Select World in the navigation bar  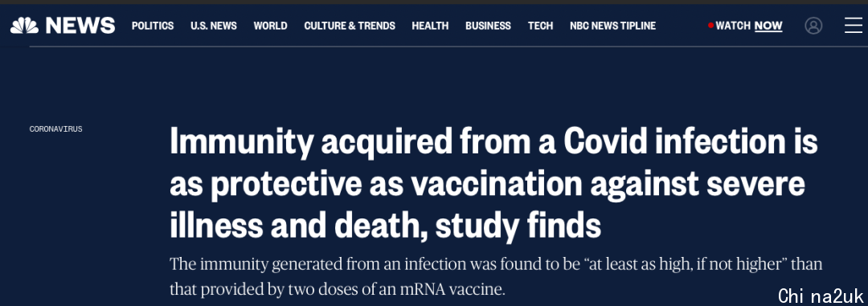[270, 26]
